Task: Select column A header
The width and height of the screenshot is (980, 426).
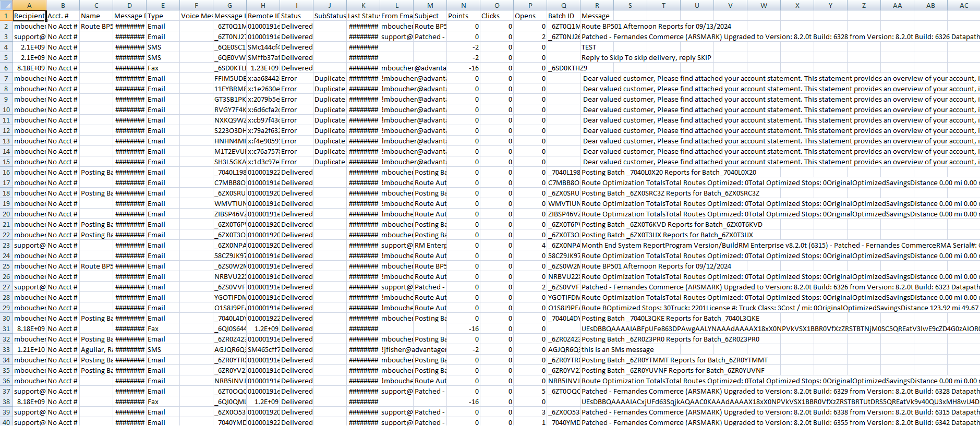Action: (x=29, y=5)
